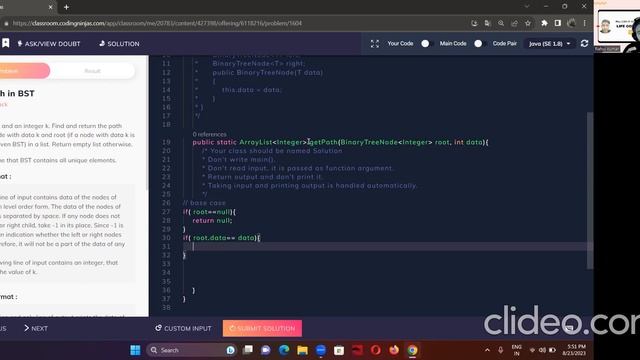This screenshot has width=640, height=360.
Task: Click the '0 references' code lens
Action: [209, 134]
